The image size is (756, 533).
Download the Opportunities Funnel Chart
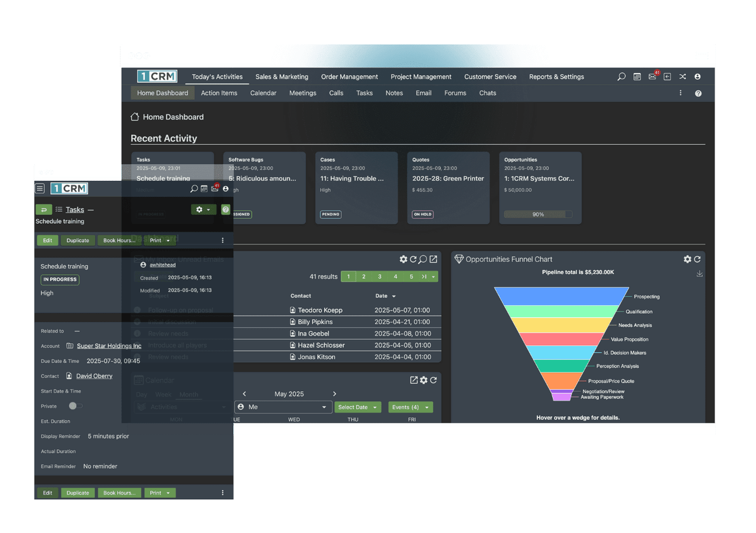pyautogui.click(x=700, y=274)
